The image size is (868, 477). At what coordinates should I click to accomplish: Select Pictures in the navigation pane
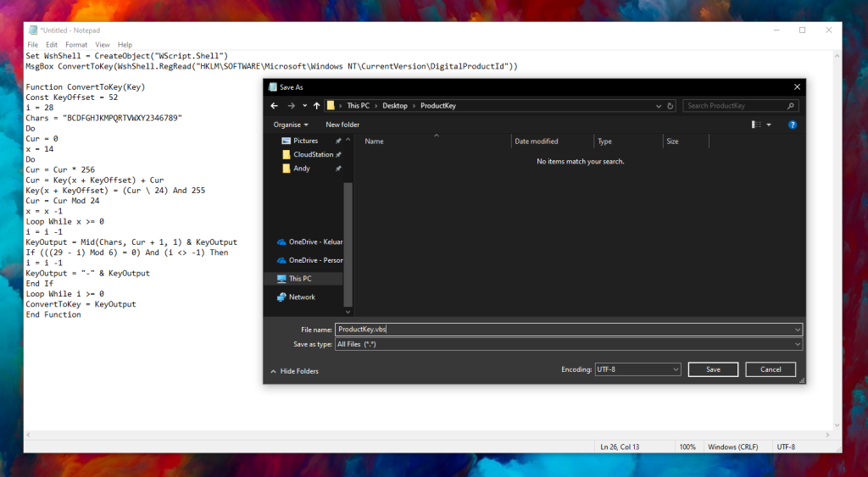point(305,141)
